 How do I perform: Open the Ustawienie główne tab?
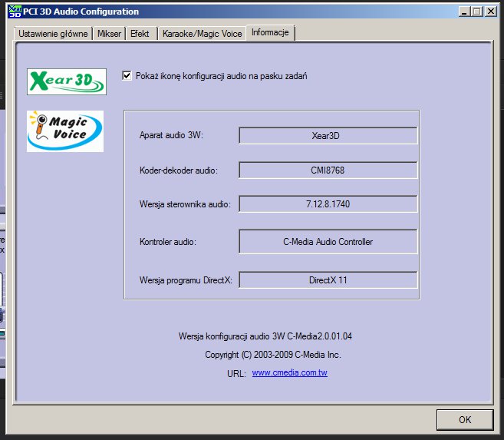53,34
